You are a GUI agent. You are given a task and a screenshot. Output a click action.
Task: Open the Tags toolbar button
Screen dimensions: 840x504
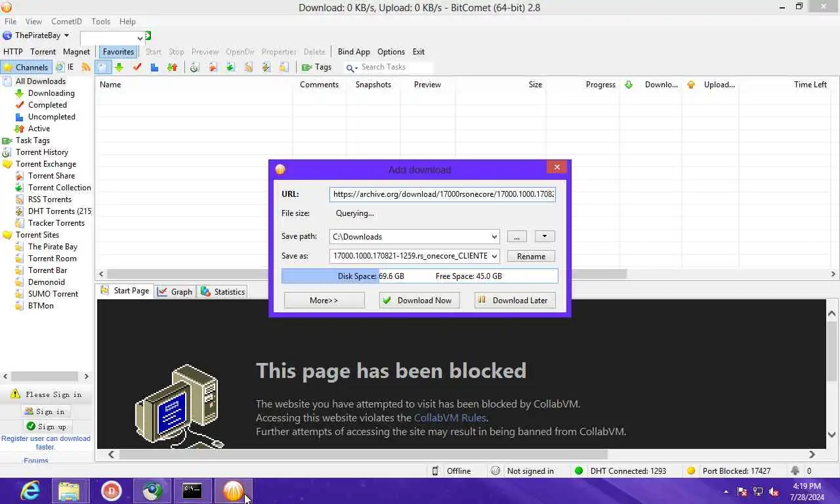point(317,67)
